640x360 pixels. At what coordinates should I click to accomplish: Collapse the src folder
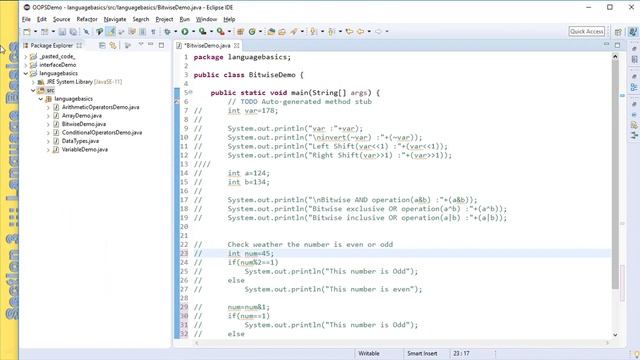click(x=33, y=91)
